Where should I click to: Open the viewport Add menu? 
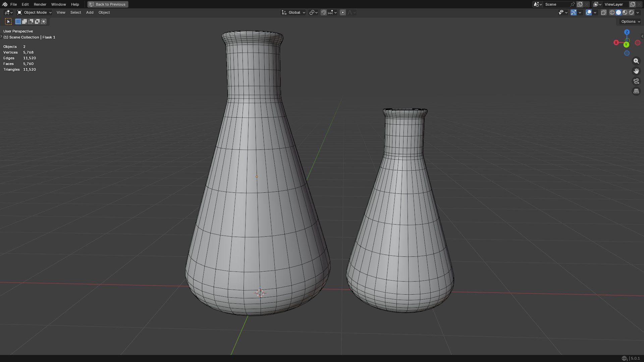pyautogui.click(x=90, y=12)
